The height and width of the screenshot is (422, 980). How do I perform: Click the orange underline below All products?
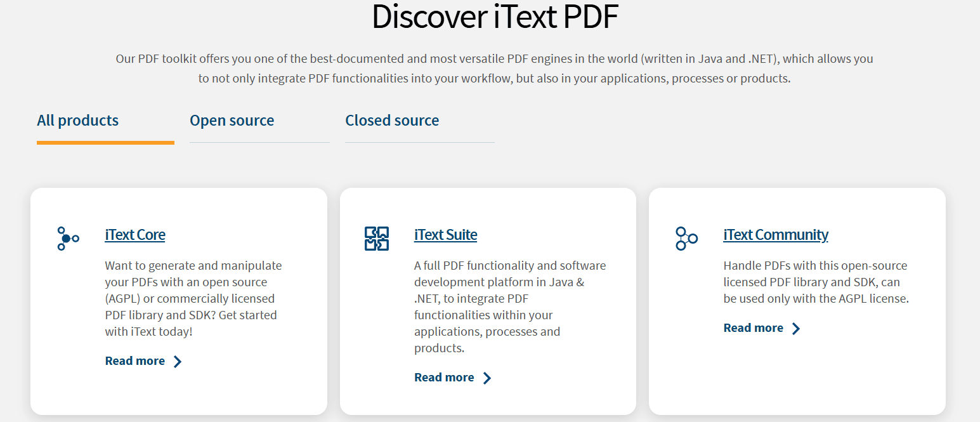tap(105, 143)
